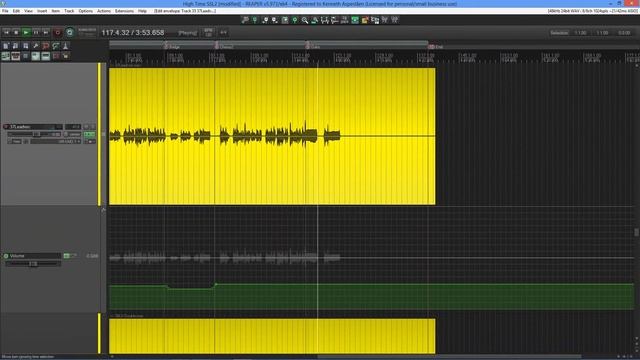The image size is (640, 360).
Task: Click the selection length value field
Action: coord(624,33)
